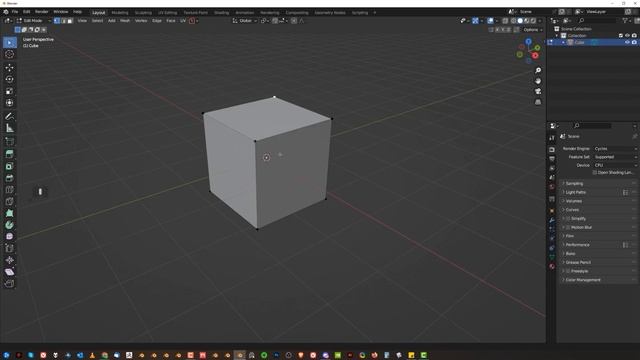Viewport: 640px width, 360px height.
Task: Select the Add Cube tool
Action: click(x=10, y=142)
